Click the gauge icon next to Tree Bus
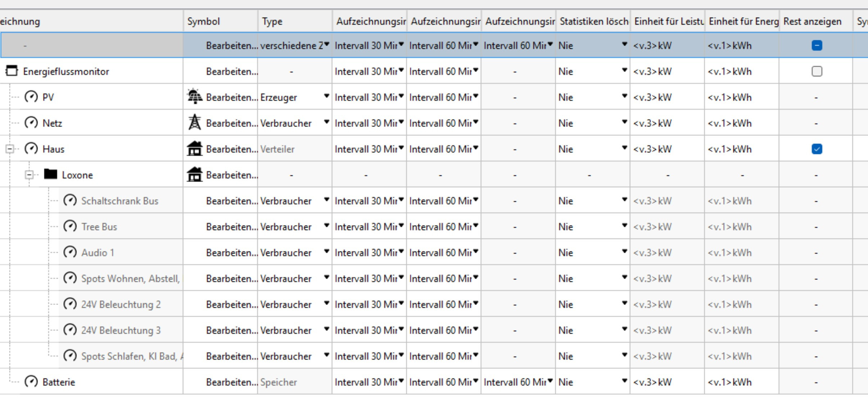Viewport: 868px width, 406px height. [70, 227]
